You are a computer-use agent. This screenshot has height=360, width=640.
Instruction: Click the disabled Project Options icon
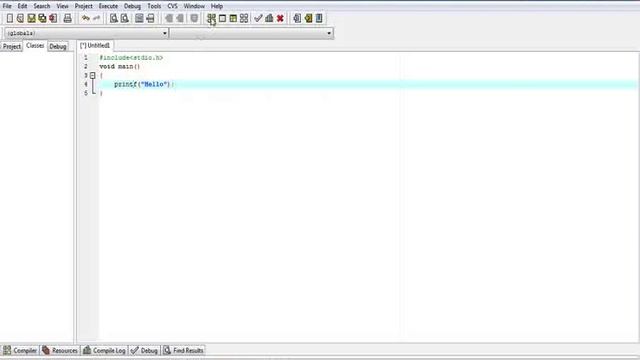point(194,18)
